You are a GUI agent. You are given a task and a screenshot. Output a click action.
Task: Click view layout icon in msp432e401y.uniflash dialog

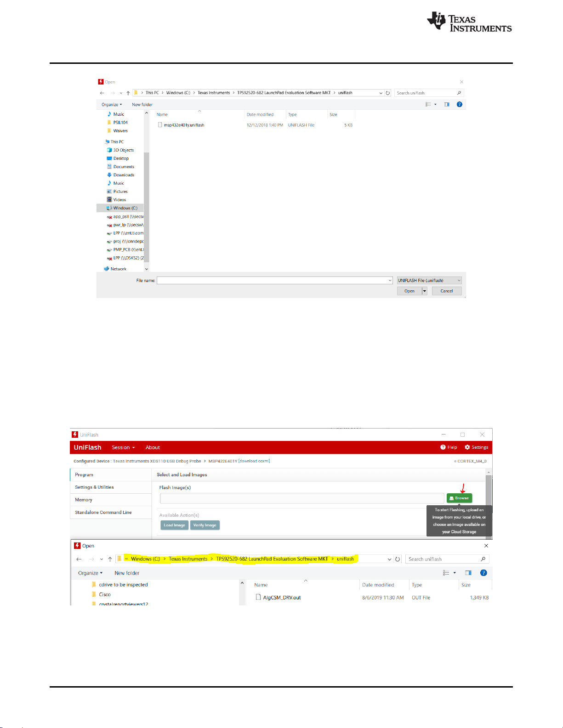428,104
